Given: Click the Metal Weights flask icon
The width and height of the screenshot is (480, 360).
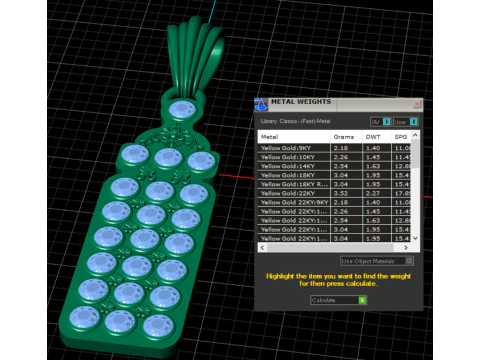Looking at the screenshot, I should click(261, 104).
